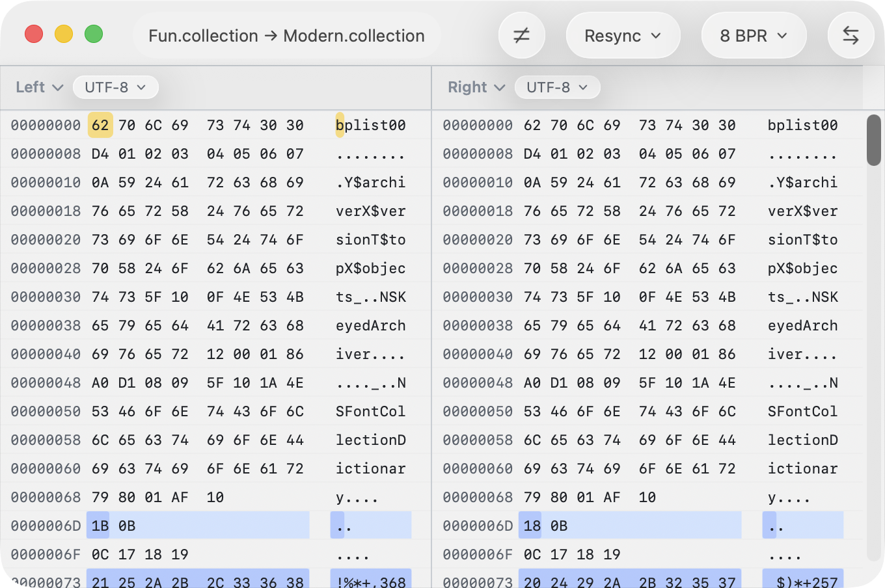Screen dimensions: 885x588
Task: Select highlighted byte 62 in left pane
Action: (x=100, y=125)
